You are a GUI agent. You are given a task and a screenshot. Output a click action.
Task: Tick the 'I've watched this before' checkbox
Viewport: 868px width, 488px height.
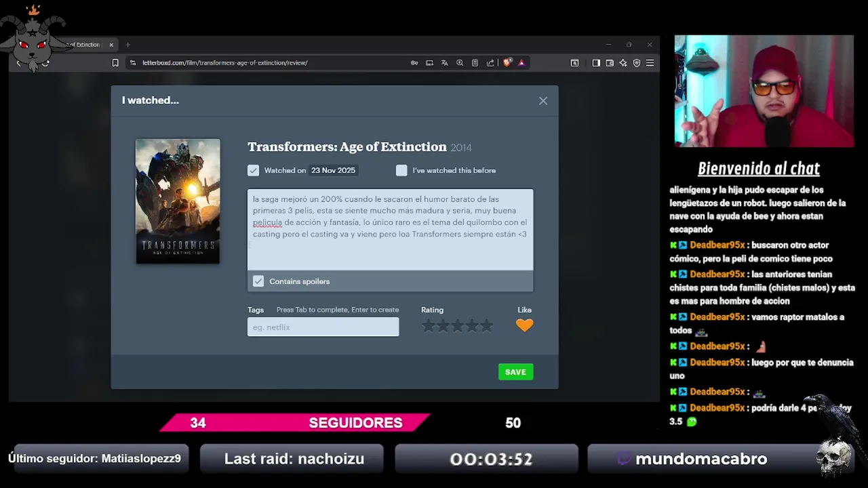[401, 170]
